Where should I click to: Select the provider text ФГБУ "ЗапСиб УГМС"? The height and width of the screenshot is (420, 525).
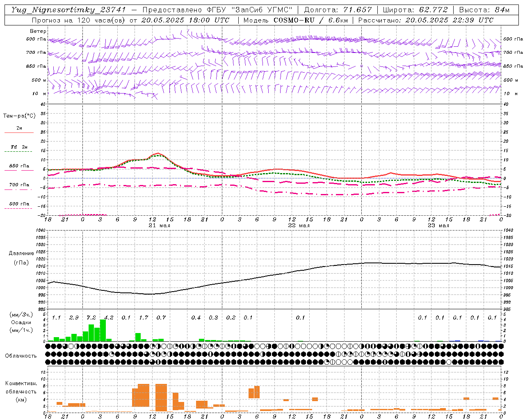(249, 10)
